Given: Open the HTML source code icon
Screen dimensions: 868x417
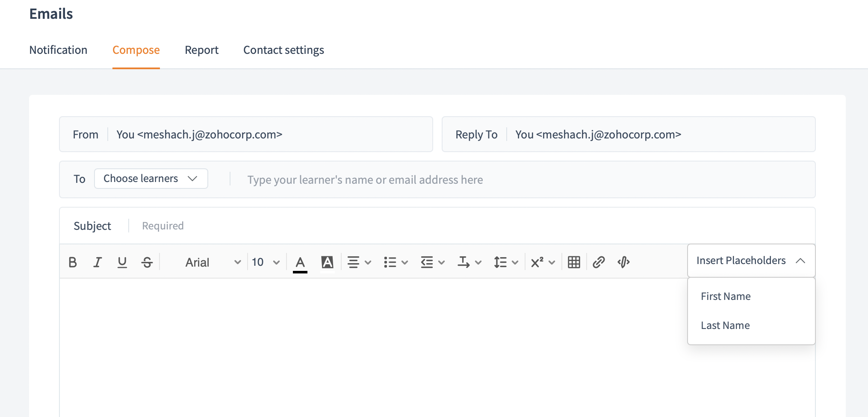Looking at the screenshot, I should (623, 262).
